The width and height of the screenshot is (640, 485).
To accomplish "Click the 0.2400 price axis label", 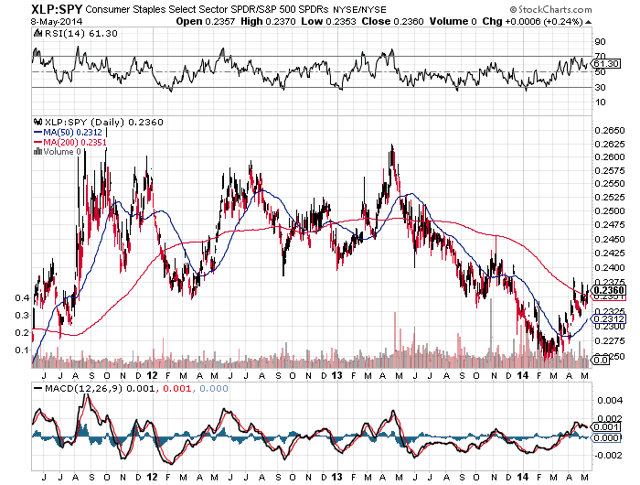I will pyautogui.click(x=610, y=268).
